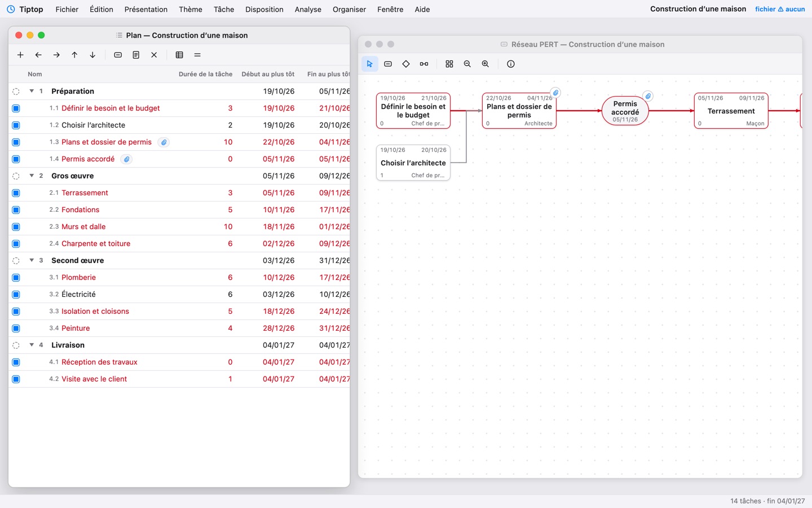Collapse the Gros œuvre group triangle
The image size is (812, 508).
click(x=32, y=176)
